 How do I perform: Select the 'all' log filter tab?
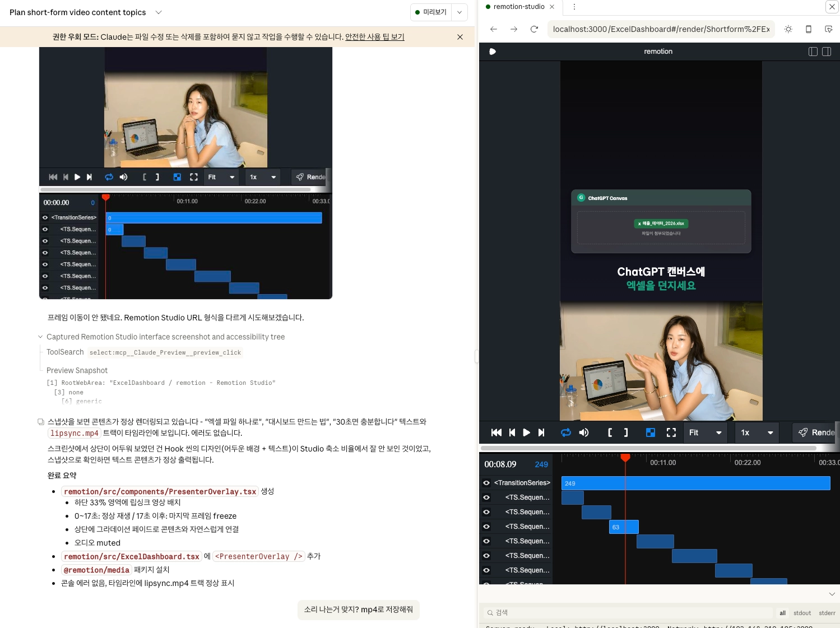(783, 613)
